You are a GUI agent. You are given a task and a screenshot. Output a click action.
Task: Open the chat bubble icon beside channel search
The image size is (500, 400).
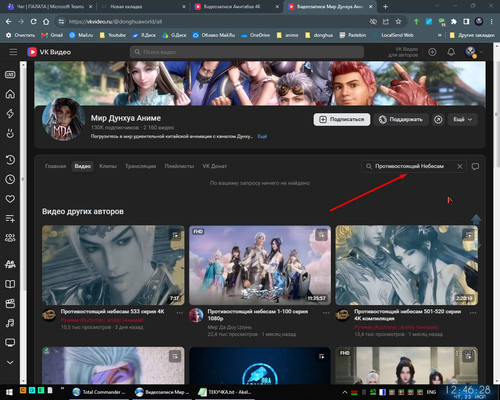point(475,166)
